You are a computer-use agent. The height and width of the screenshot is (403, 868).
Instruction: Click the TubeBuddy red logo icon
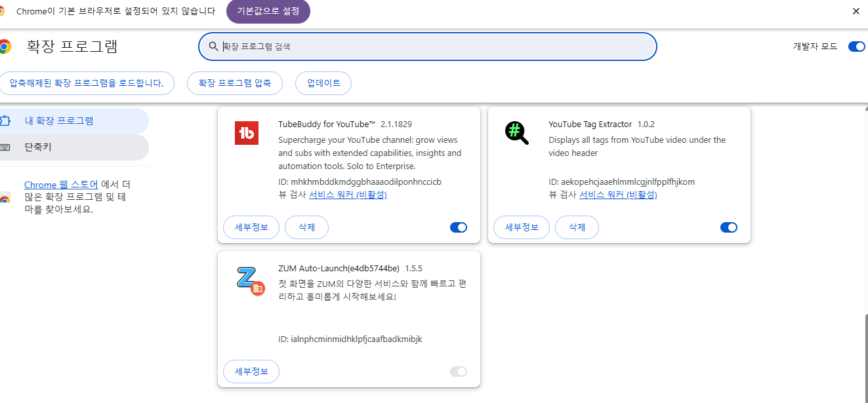[247, 133]
